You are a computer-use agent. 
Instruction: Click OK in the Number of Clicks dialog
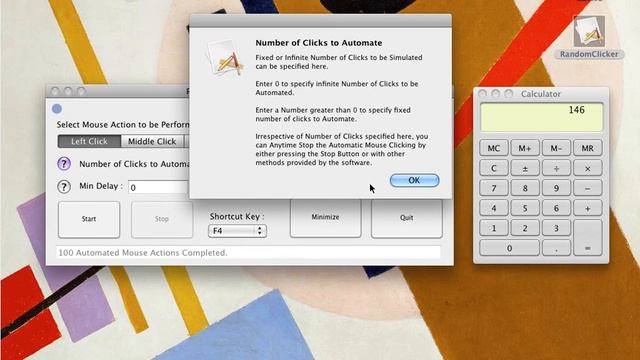tap(414, 180)
